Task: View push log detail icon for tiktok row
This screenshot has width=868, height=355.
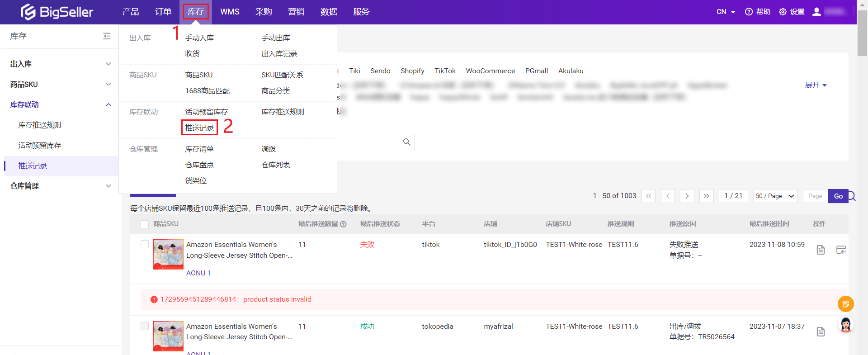Action: click(821, 250)
